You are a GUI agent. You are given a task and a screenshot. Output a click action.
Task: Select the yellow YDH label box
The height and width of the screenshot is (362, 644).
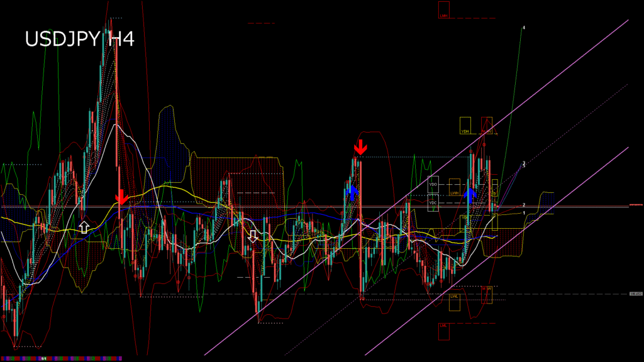(465, 125)
